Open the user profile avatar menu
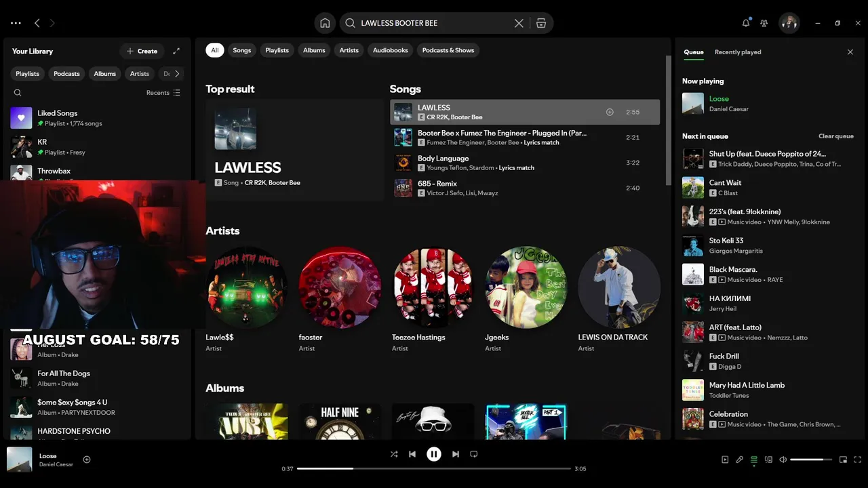 pos(789,23)
